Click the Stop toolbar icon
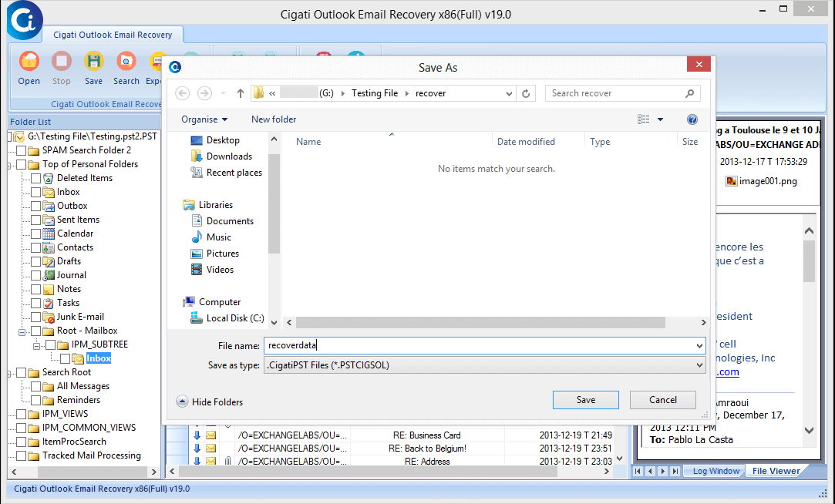Image resolution: width=835 pixels, height=504 pixels. (x=61, y=62)
